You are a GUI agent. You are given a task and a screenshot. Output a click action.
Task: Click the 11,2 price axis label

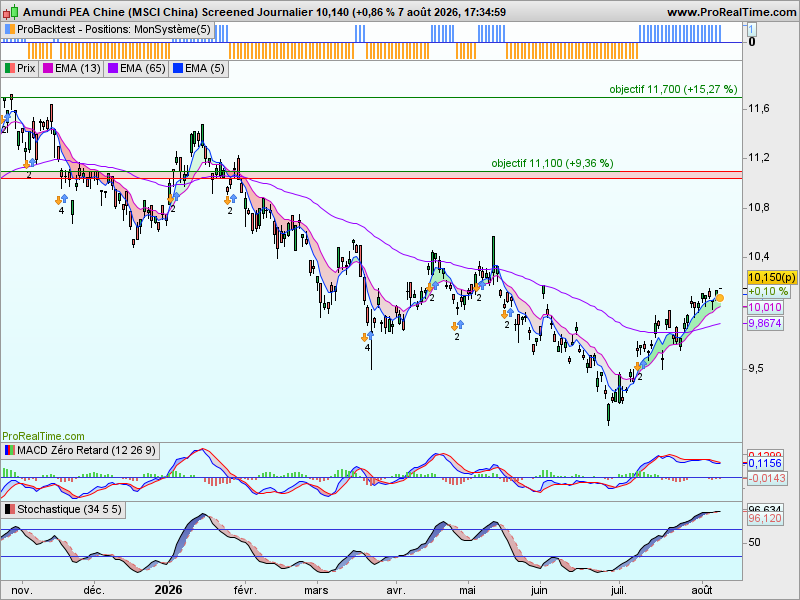759,158
